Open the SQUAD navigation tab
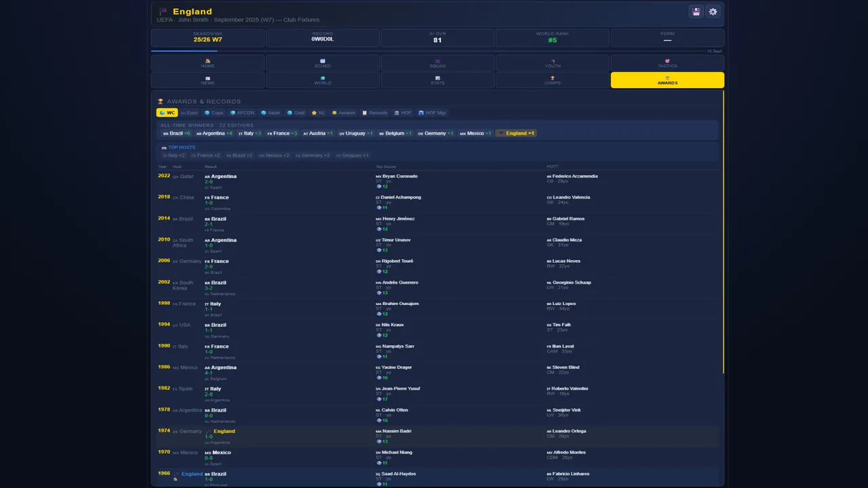The image size is (868, 488). (x=437, y=63)
